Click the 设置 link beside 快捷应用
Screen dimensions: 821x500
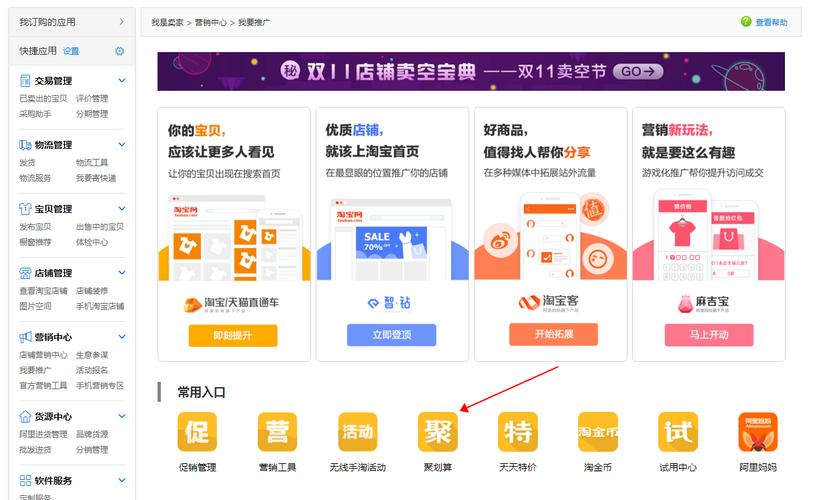71,51
